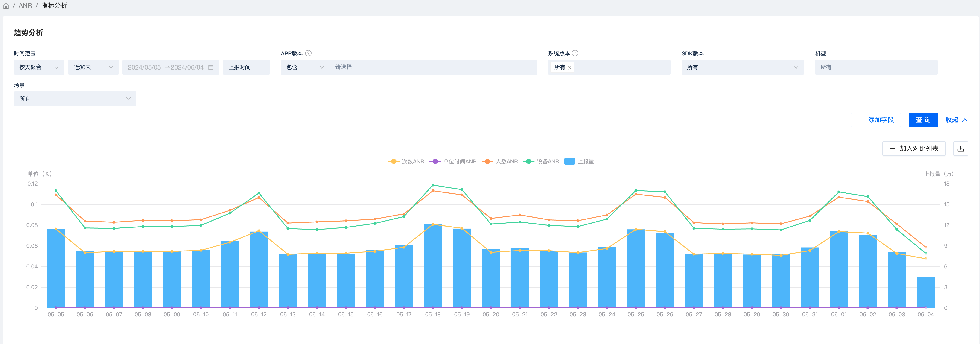Click the download chart icon button
980x344 pixels.
pyautogui.click(x=960, y=149)
